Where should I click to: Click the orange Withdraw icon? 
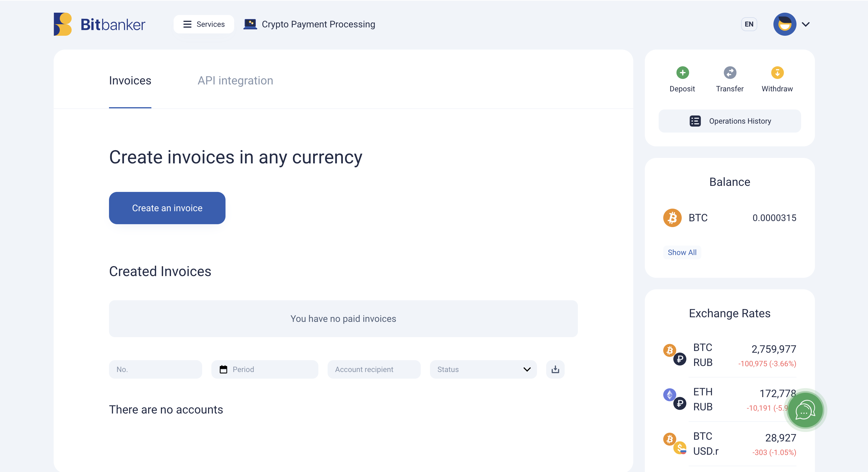pyautogui.click(x=777, y=72)
